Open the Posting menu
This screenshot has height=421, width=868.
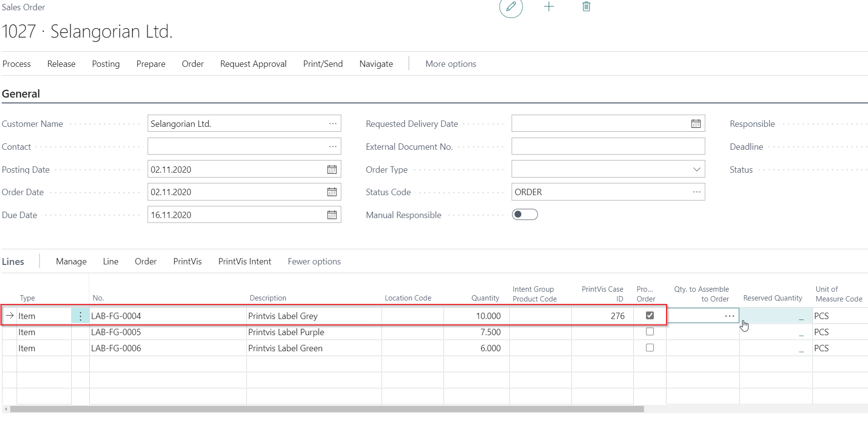point(106,64)
